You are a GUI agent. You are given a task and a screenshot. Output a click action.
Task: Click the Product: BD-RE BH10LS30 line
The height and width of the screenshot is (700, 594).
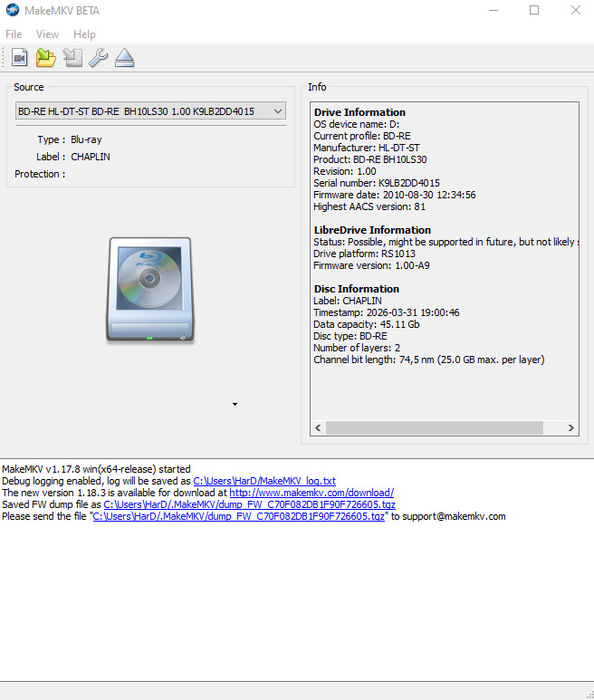[x=370, y=159]
